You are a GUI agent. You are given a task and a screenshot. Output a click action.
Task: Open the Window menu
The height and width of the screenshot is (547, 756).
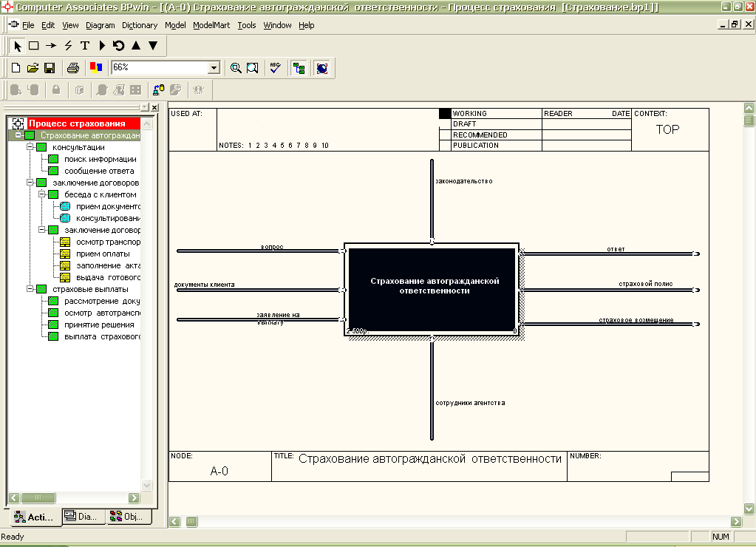[277, 25]
